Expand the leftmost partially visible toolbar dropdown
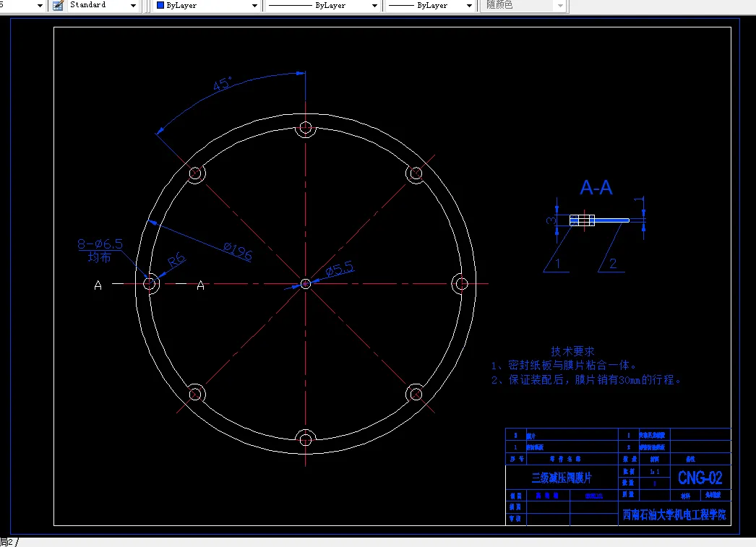The height and width of the screenshot is (547, 756). coord(40,5)
